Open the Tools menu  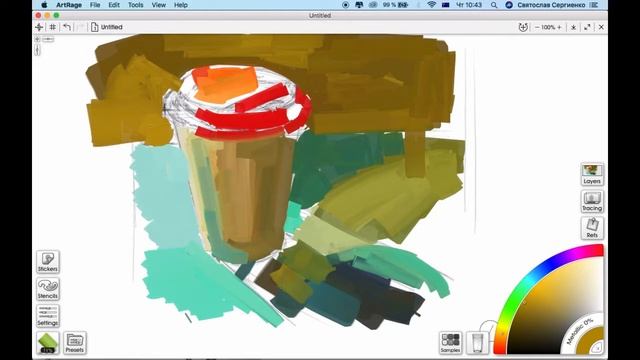[136, 5]
